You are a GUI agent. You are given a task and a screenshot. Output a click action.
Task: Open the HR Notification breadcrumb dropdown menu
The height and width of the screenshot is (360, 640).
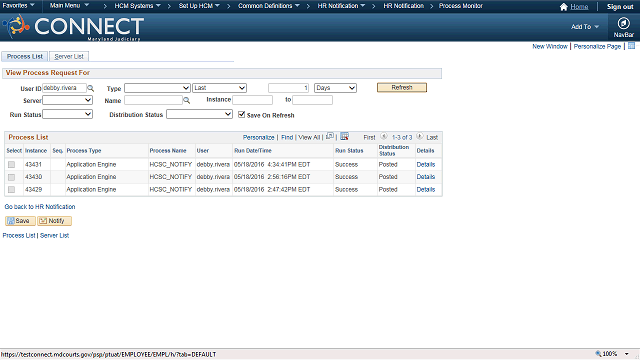tap(341, 6)
